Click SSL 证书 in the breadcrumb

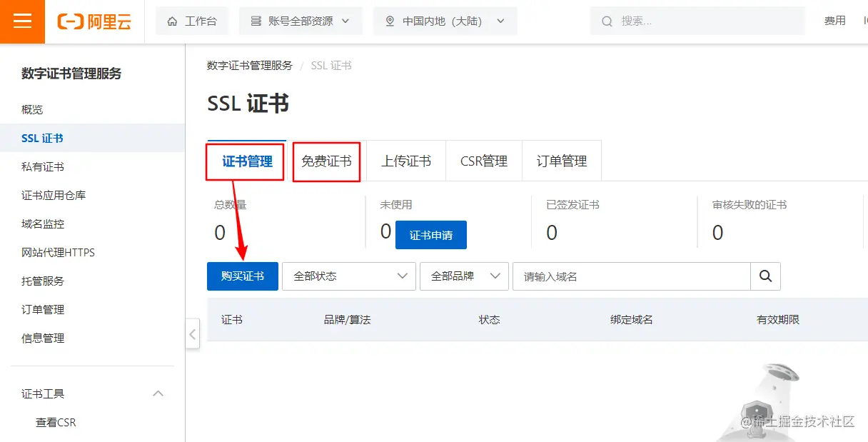point(331,66)
